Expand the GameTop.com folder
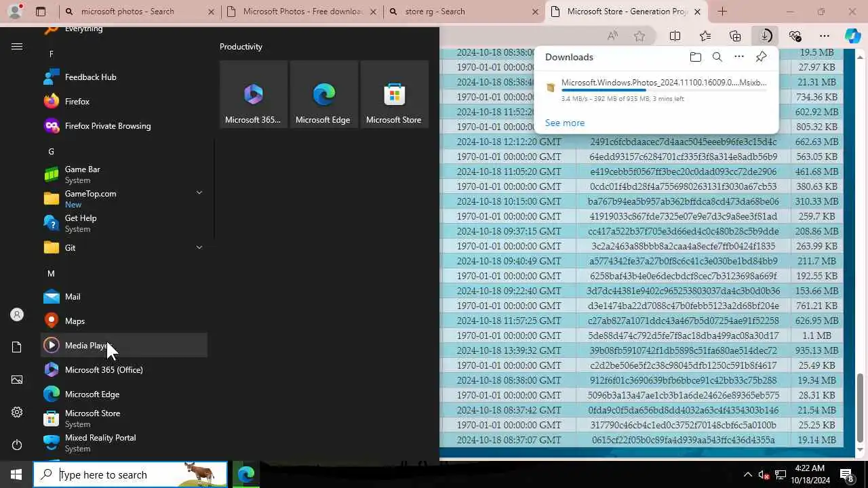The width and height of the screenshot is (868, 488). tap(124, 199)
